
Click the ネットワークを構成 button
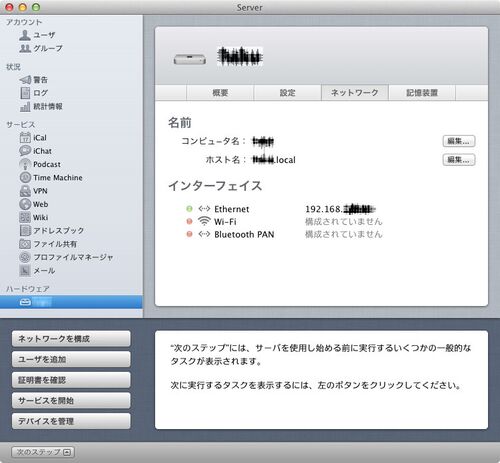coord(71,339)
